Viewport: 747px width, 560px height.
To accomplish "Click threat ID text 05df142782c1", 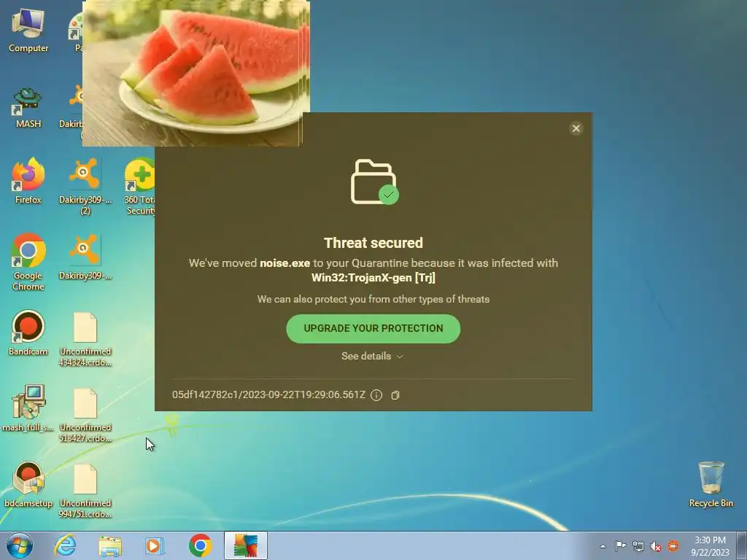I will 268,394.
